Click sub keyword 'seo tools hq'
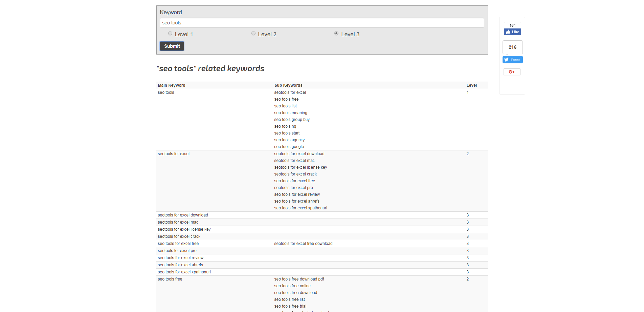The width and height of the screenshot is (644, 312). tap(285, 126)
